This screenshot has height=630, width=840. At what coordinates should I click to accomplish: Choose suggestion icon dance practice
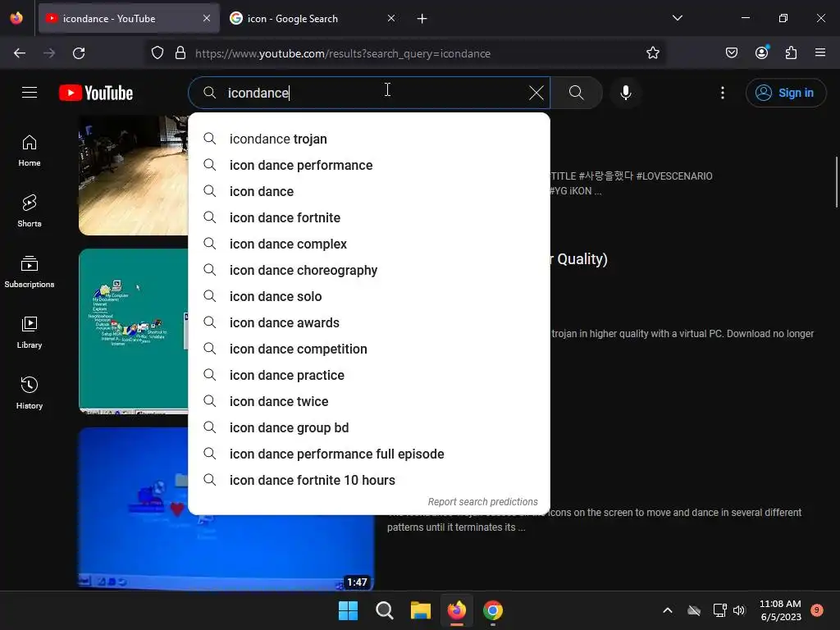click(x=369, y=375)
